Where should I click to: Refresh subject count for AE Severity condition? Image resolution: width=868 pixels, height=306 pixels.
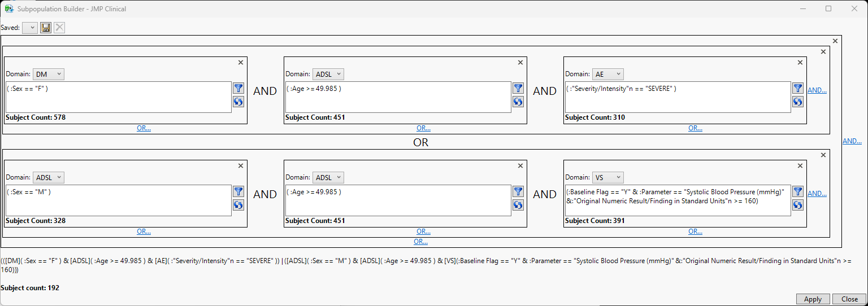pos(797,102)
